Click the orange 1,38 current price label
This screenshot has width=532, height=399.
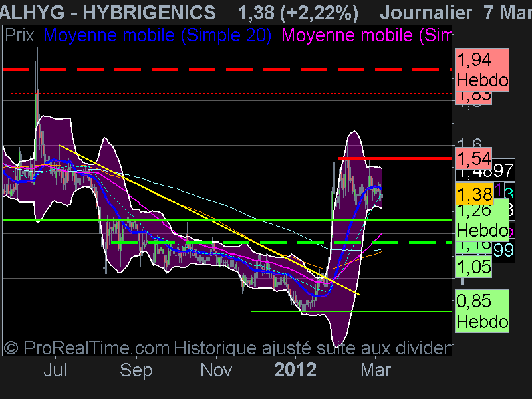tap(474, 194)
